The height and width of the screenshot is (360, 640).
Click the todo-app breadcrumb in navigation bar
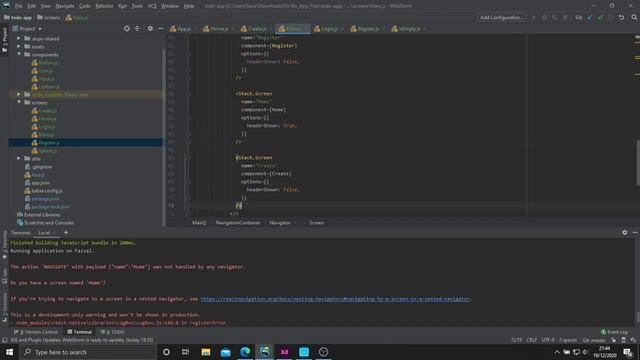tap(18, 18)
